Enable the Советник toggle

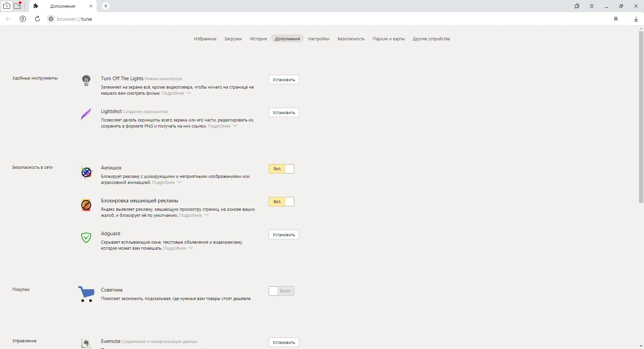pyautogui.click(x=281, y=291)
